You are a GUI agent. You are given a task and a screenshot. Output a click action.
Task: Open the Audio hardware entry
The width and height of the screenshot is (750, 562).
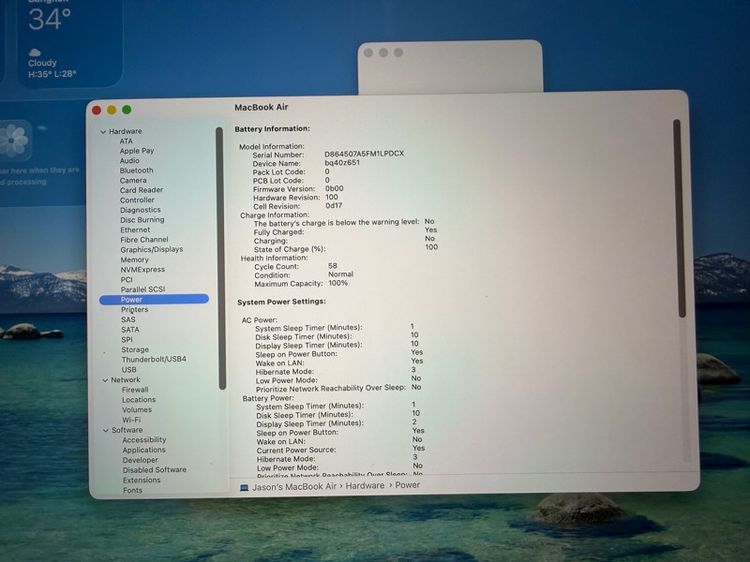click(130, 161)
